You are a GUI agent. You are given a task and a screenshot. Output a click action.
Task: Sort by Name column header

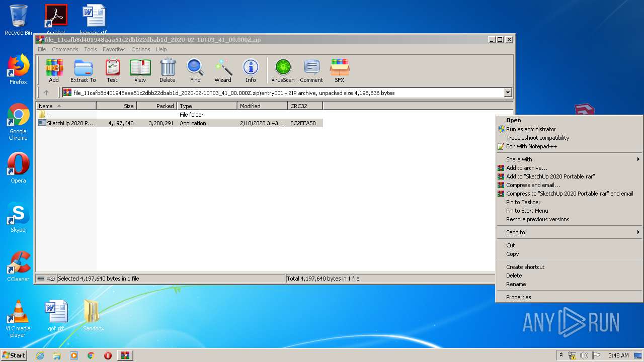(66, 106)
